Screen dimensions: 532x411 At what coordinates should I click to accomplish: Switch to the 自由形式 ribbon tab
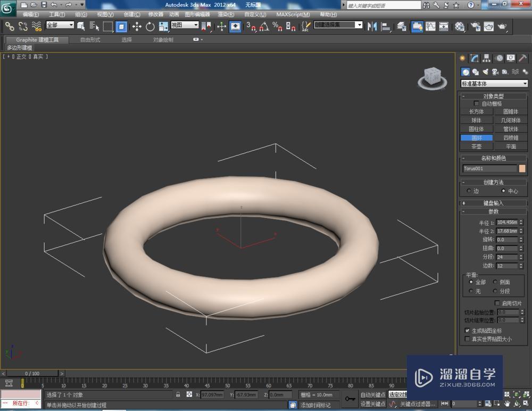[x=89, y=39]
